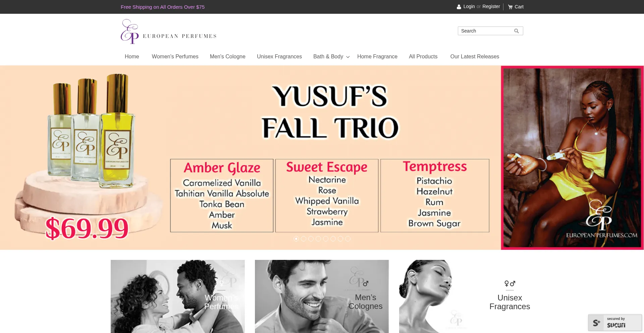Click the user account icon beside Login
The height and width of the screenshot is (333, 644).
tap(459, 7)
